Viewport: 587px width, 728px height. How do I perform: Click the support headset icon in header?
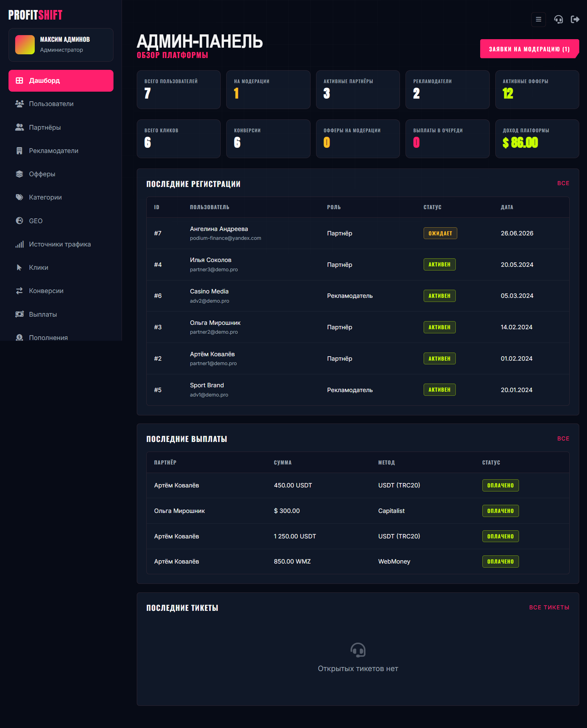pyautogui.click(x=559, y=20)
